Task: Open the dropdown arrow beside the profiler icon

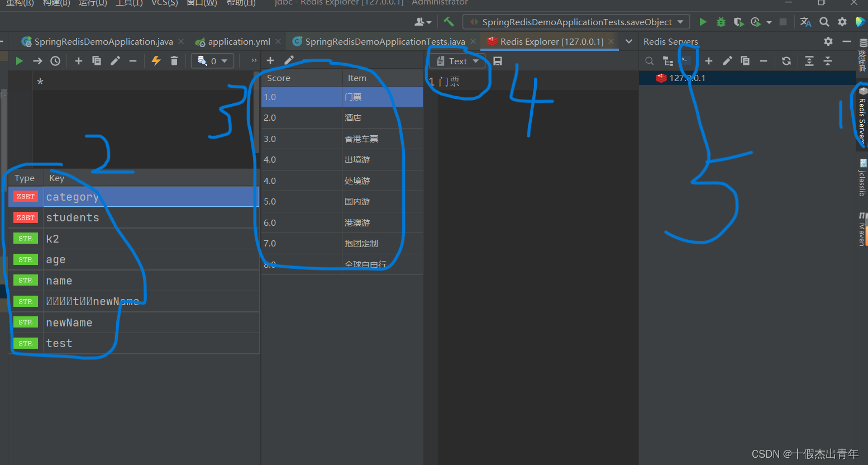Action: [x=769, y=22]
